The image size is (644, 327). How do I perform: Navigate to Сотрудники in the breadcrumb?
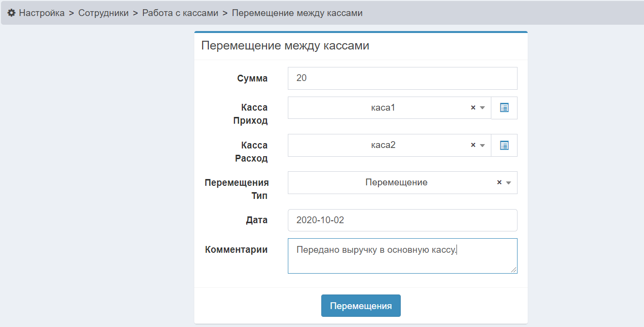[103, 13]
